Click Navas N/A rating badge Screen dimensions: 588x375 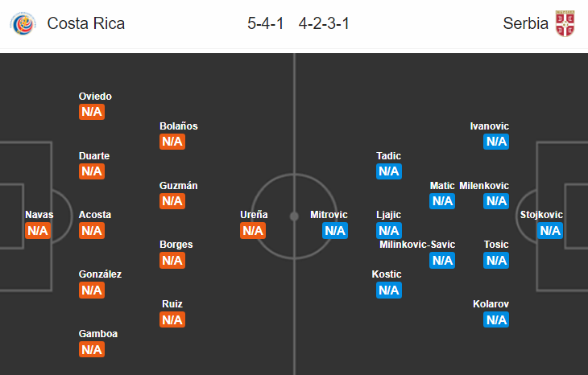click(38, 230)
